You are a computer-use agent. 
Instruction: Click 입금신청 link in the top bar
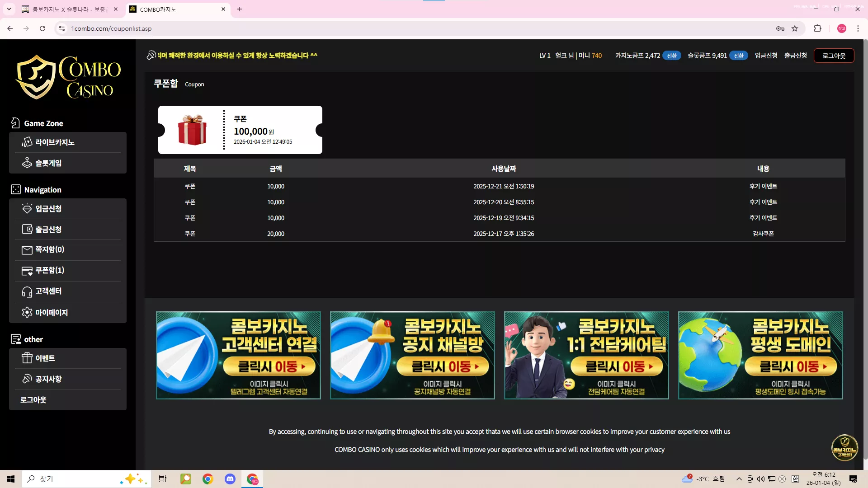pyautogui.click(x=766, y=56)
